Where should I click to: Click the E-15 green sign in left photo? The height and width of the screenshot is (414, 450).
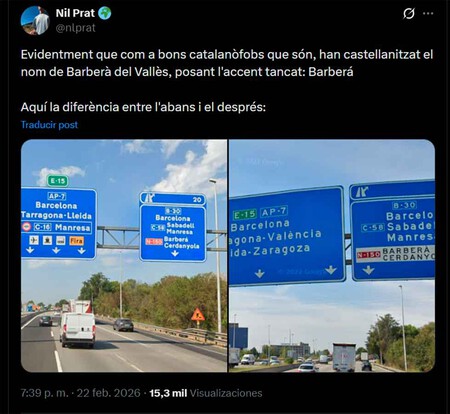(x=58, y=181)
